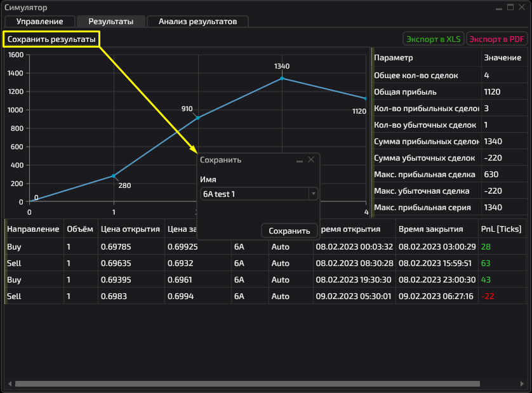Close the Сохранить dialog
532x393 pixels.
[x=311, y=159]
